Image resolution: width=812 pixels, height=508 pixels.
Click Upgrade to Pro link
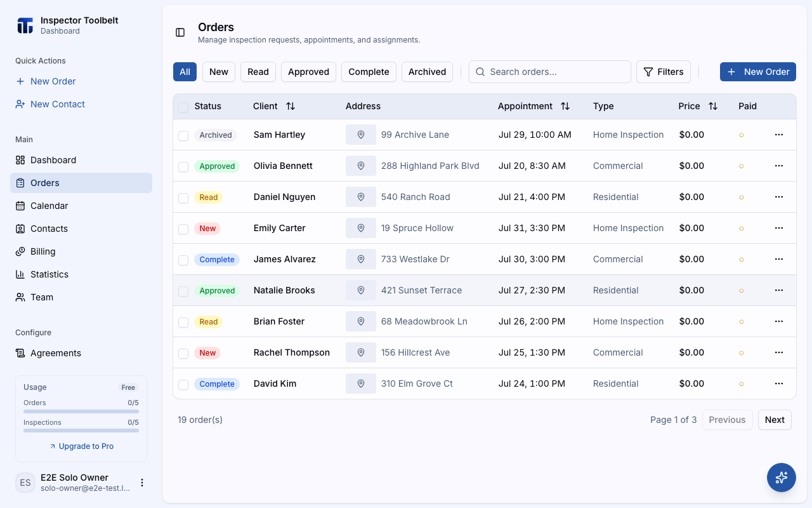coord(81,446)
